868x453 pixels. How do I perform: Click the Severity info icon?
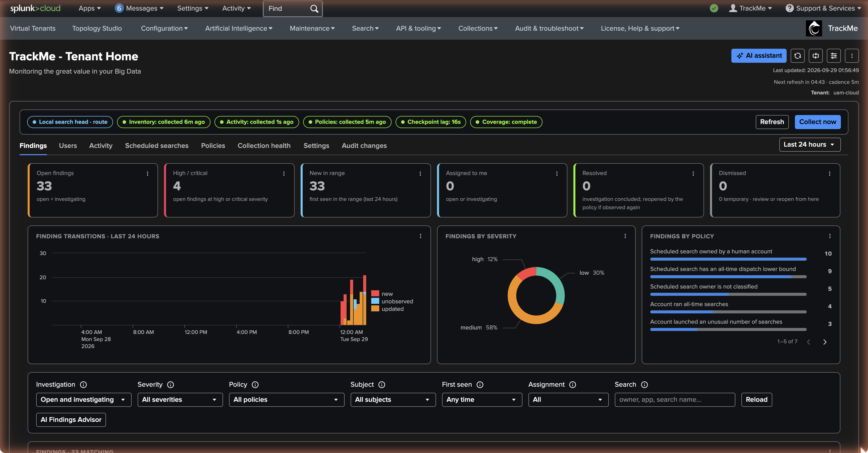pyautogui.click(x=171, y=385)
